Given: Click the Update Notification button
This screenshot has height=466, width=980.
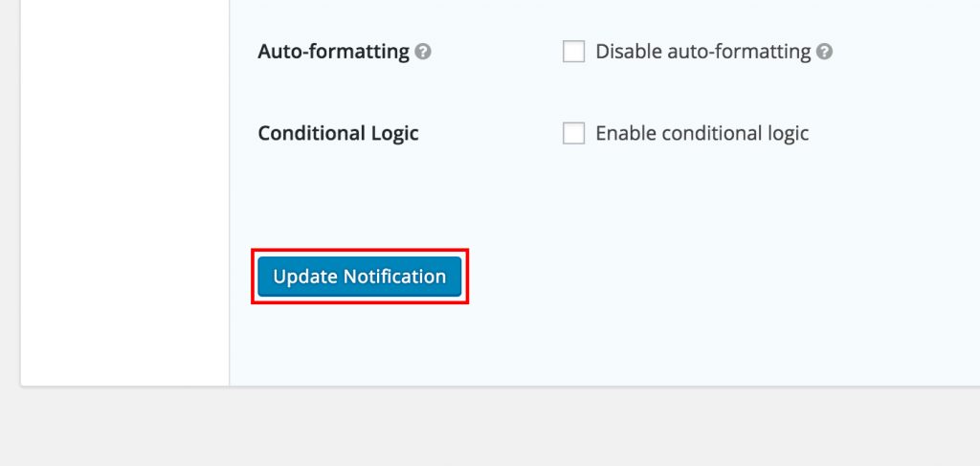Looking at the screenshot, I should pyautogui.click(x=360, y=277).
